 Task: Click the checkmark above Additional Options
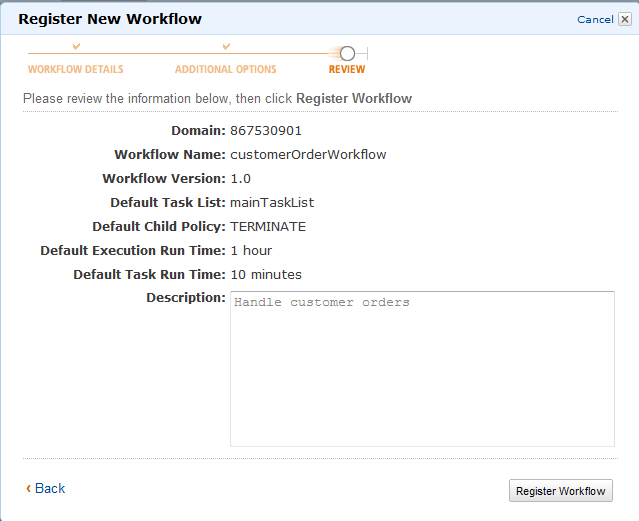(226, 46)
